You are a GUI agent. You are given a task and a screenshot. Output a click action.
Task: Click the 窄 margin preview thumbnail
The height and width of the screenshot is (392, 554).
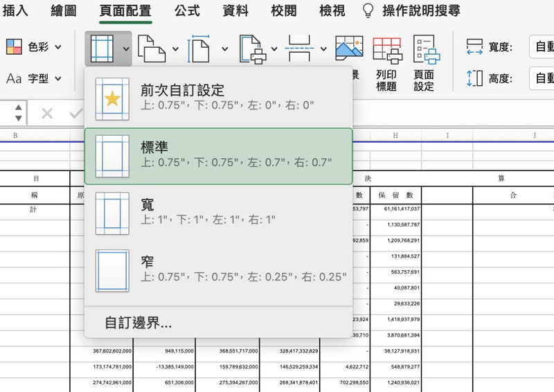[x=112, y=271]
